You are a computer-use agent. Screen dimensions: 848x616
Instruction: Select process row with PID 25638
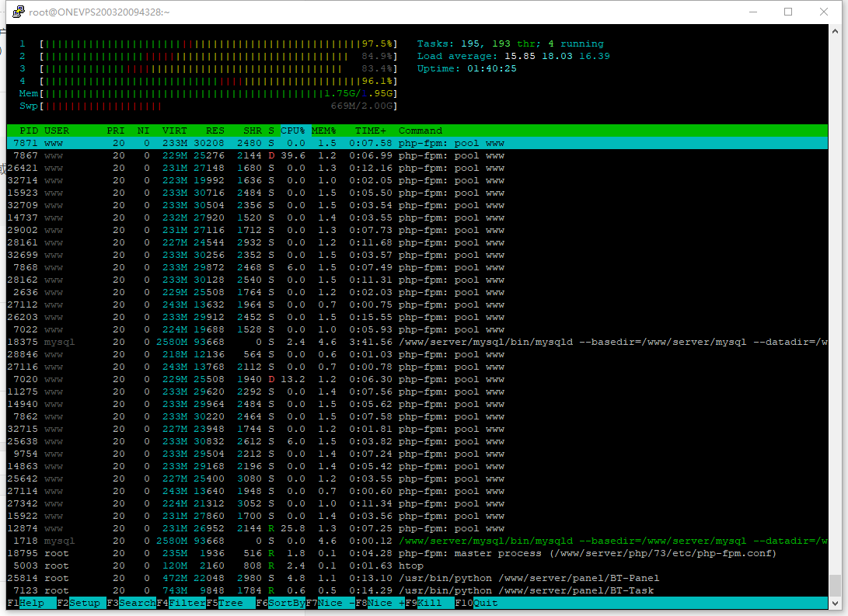(417, 441)
